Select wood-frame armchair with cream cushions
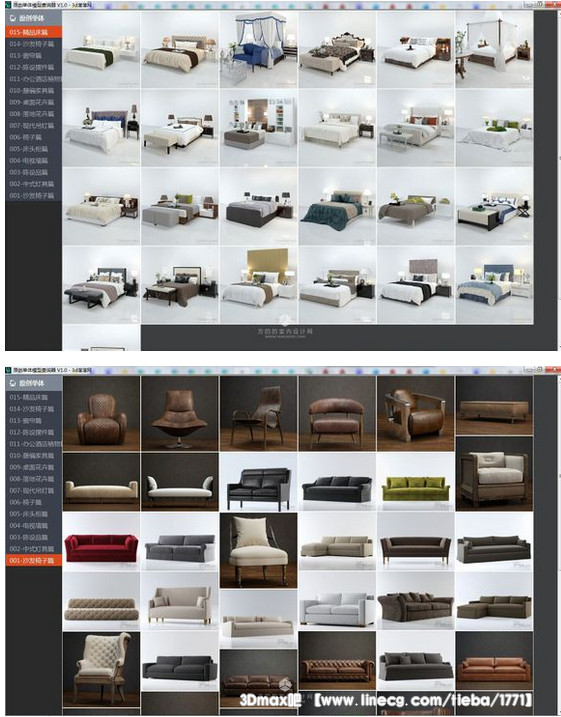The height and width of the screenshot is (717, 561). 494,474
